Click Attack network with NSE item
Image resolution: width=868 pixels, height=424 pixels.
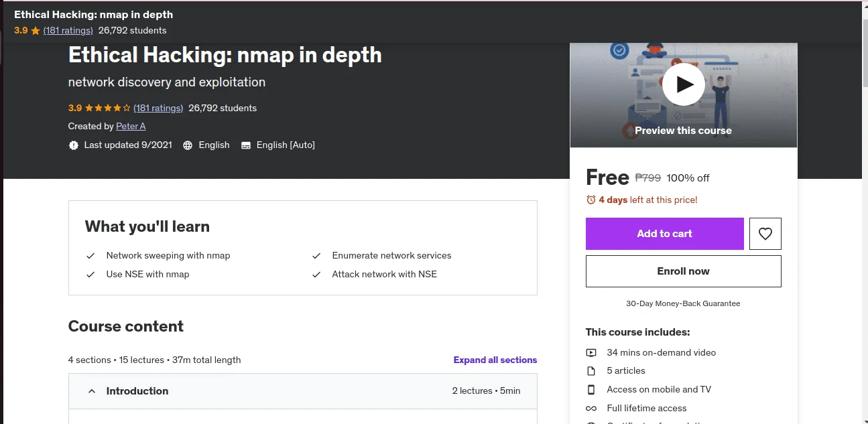point(384,274)
